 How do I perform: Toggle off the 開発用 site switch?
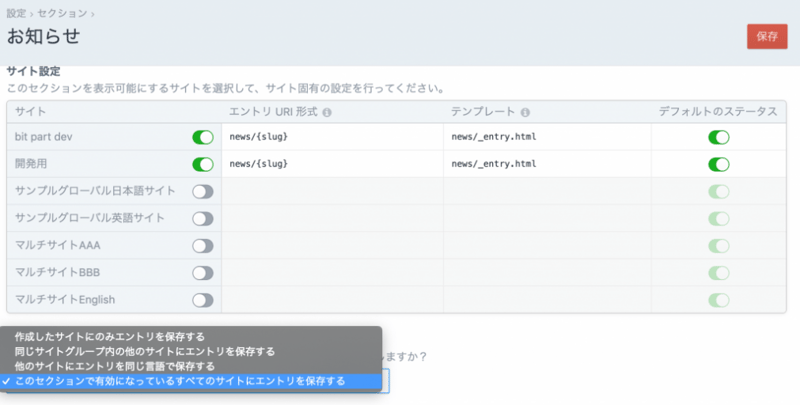point(203,164)
